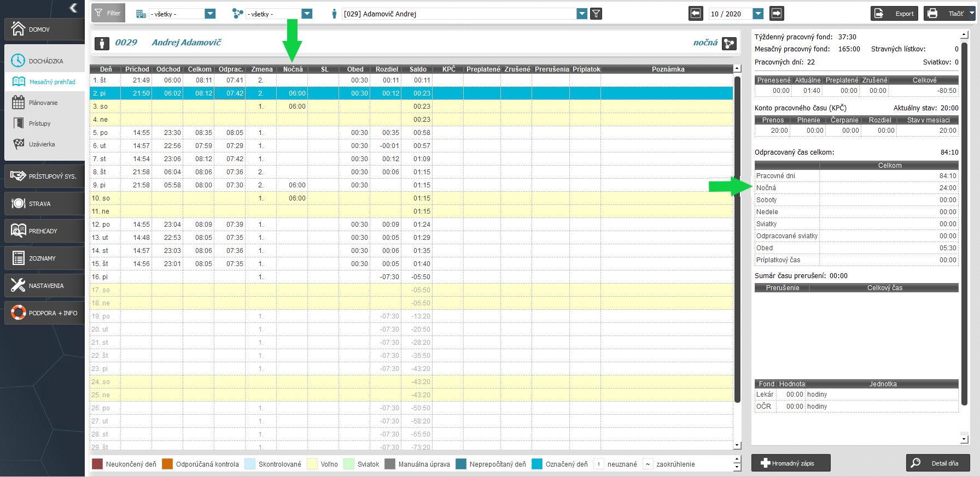Click the Hromadný zápis button

[791, 463]
